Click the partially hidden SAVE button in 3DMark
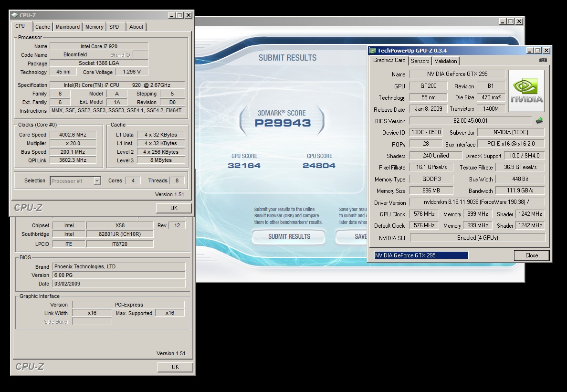Screen dimensions: 567x392 pyautogui.click(x=351, y=236)
